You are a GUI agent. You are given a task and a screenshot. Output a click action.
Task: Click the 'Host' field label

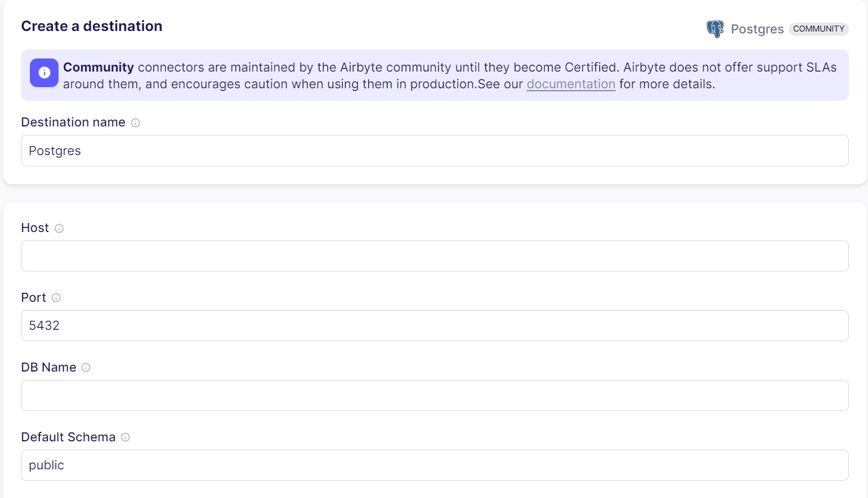point(35,228)
